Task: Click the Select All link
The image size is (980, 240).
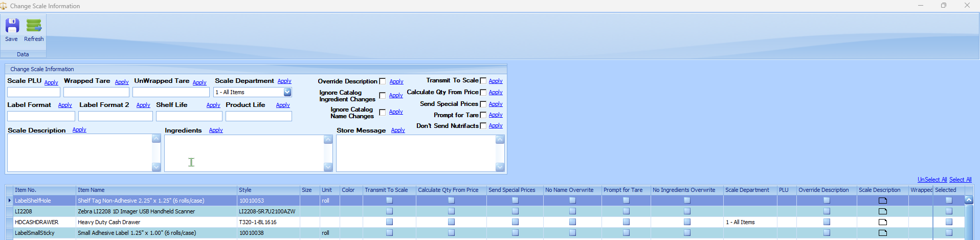Action: (x=960, y=180)
